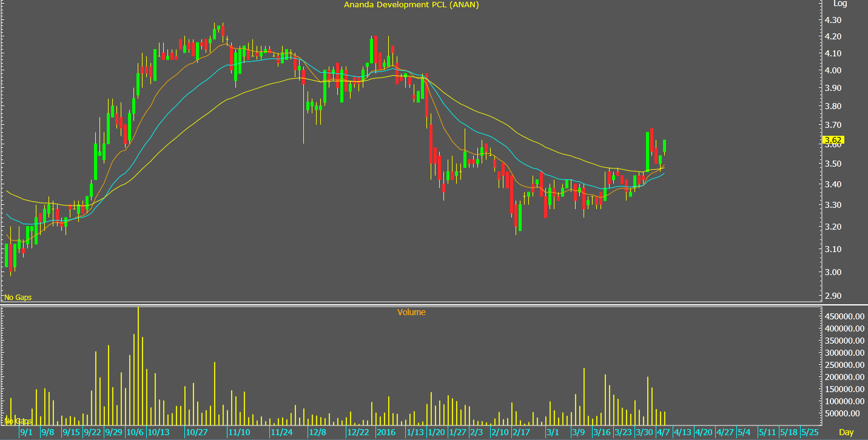
Task: Open the Day timeframe selector
Action: [846, 432]
